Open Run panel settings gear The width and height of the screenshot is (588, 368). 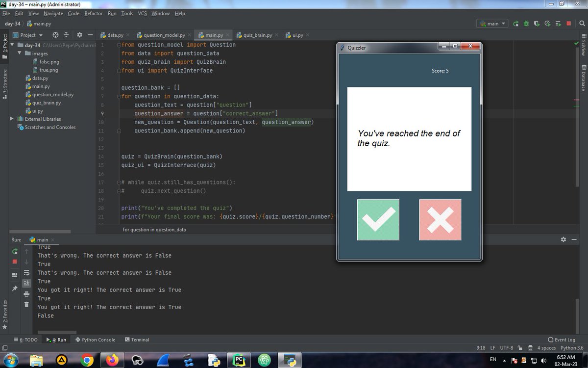pyautogui.click(x=563, y=239)
